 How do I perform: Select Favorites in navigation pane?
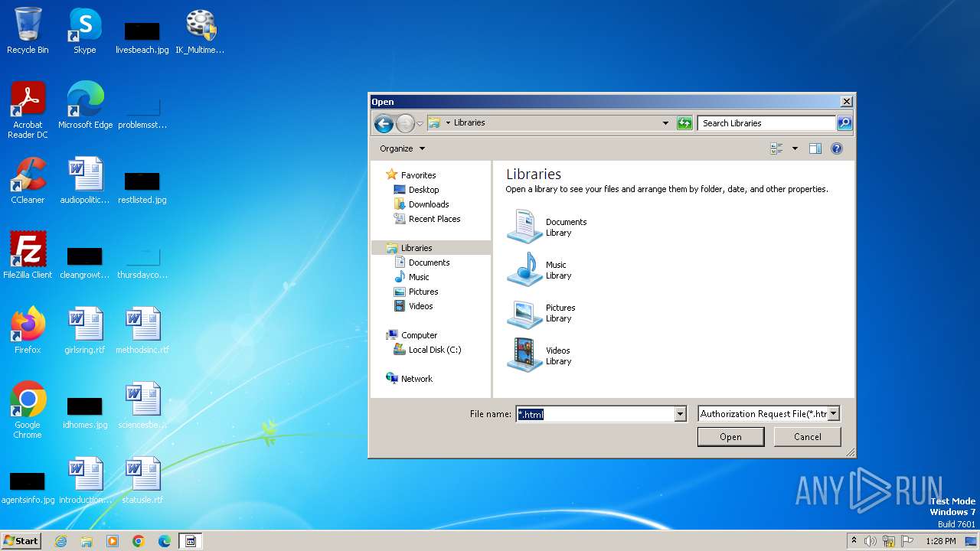point(410,175)
